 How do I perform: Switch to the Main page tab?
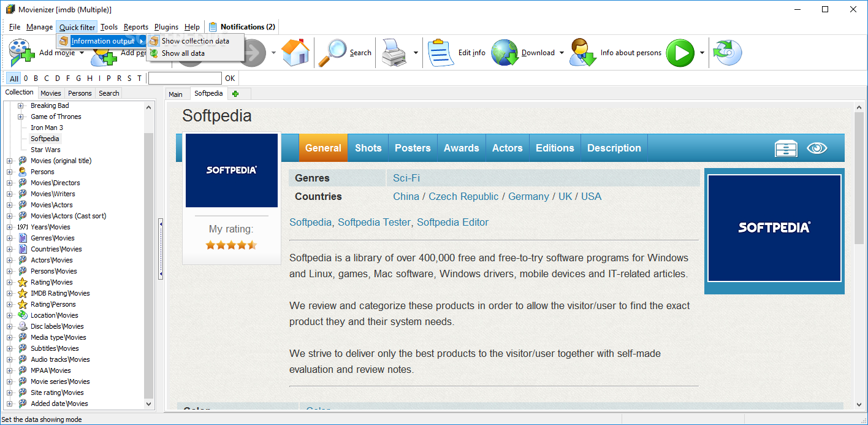pos(175,94)
